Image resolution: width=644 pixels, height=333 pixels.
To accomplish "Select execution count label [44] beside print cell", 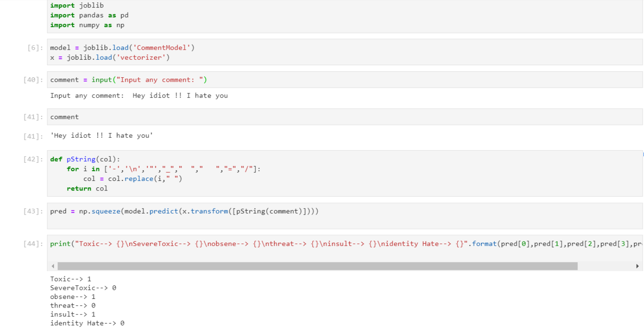I will pos(31,244).
